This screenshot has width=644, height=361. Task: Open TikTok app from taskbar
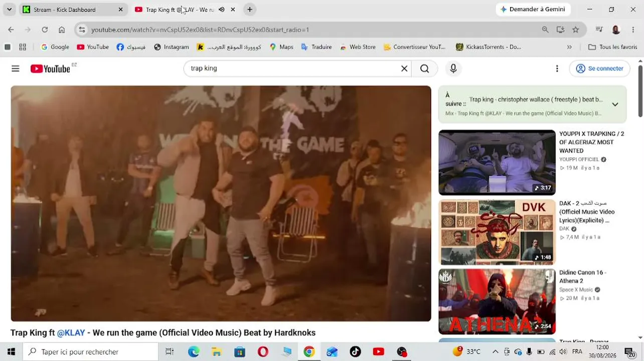click(x=356, y=352)
